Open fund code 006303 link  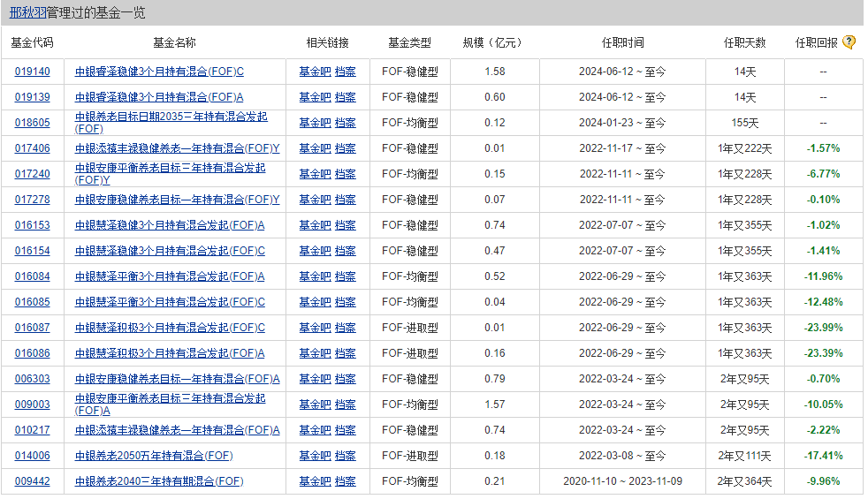pyautogui.click(x=32, y=379)
